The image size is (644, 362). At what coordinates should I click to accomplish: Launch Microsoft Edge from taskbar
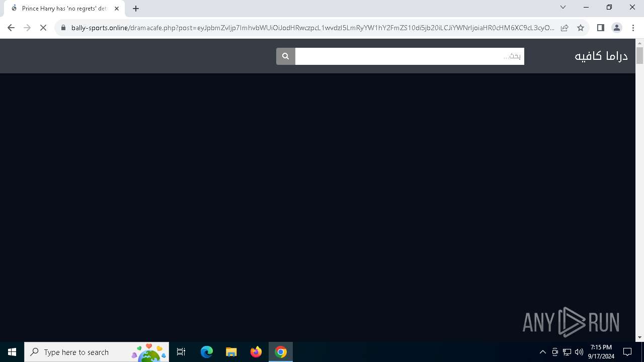[x=207, y=352]
